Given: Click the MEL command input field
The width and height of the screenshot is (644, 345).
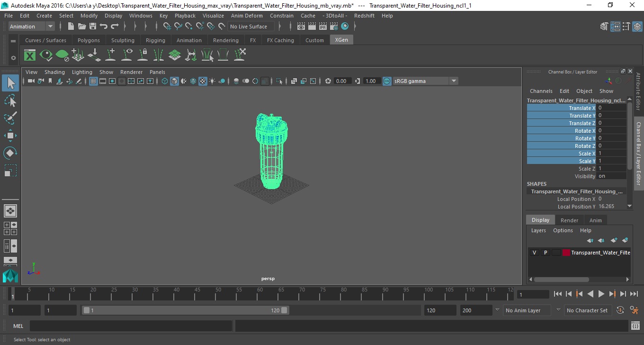Looking at the screenshot, I should (131, 326).
